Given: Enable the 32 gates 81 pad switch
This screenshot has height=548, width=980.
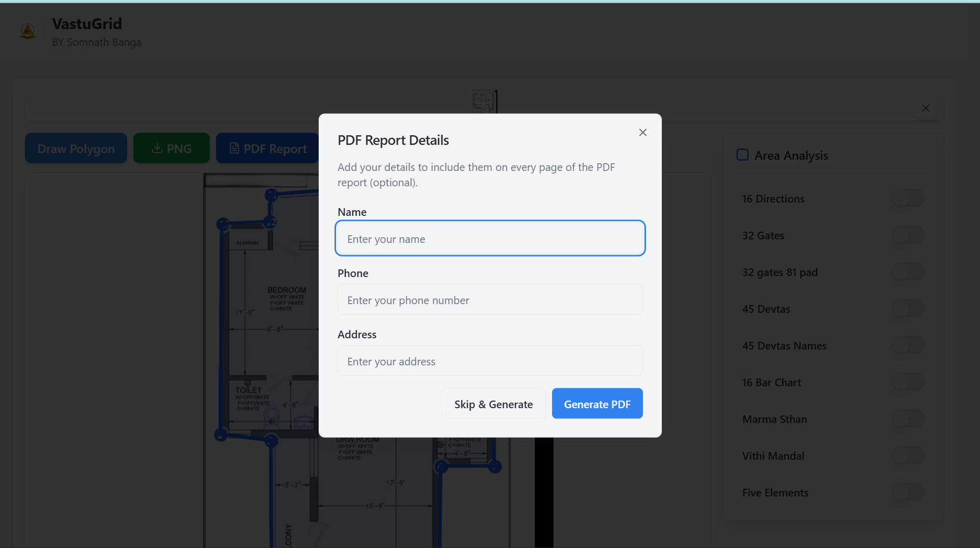Looking at the screenshot, I should pos(909,272).
